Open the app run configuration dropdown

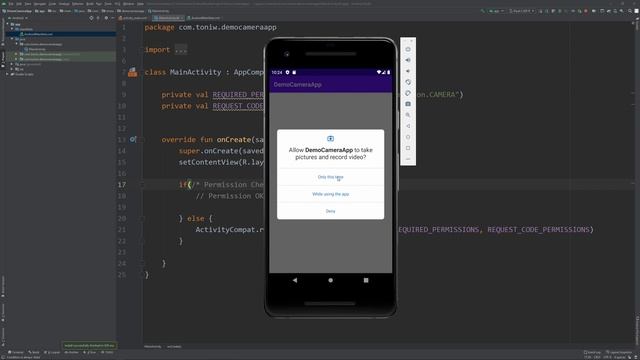tap(497, 11)
